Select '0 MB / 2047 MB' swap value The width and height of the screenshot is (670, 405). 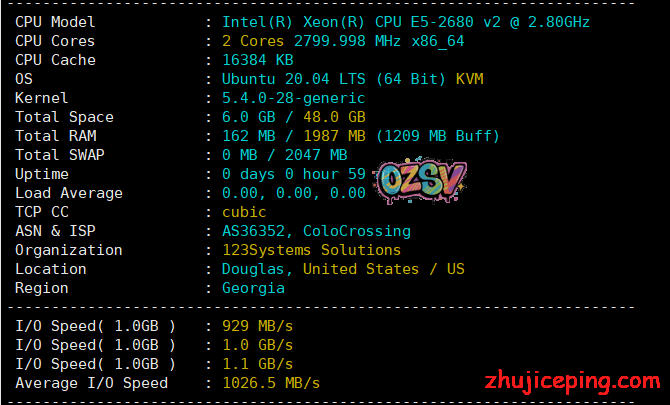(284, 155)
